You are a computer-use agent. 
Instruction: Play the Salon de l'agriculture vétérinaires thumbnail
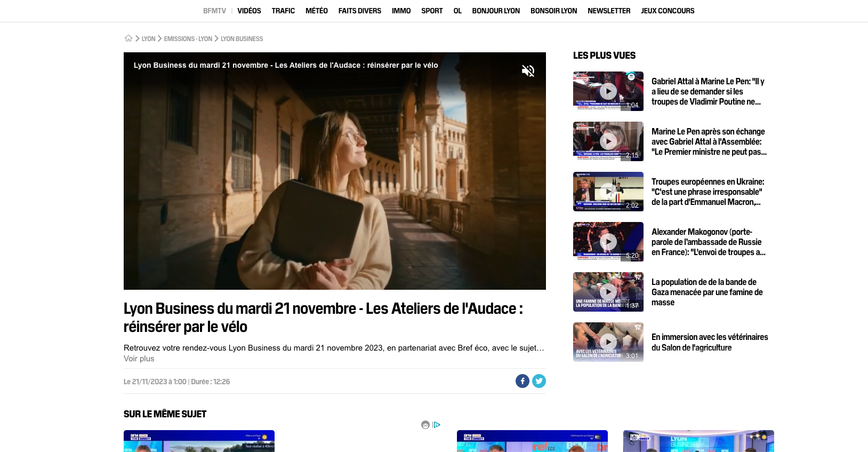608,342
